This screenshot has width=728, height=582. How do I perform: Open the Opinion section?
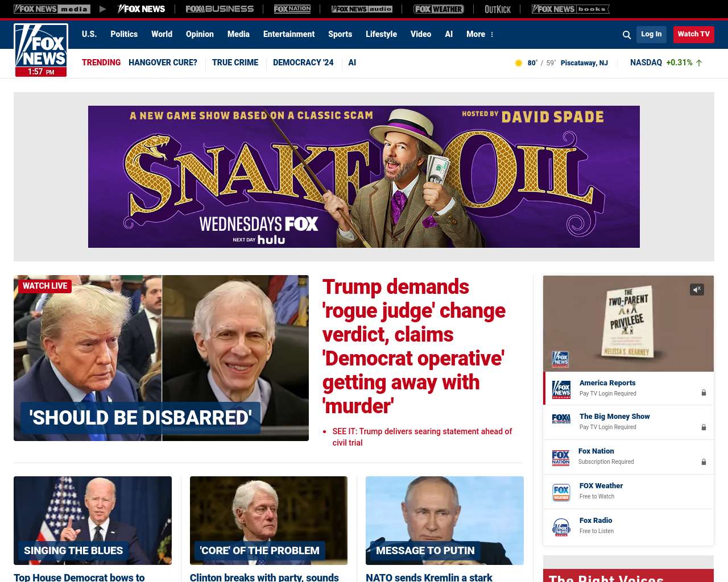point(200,34)
